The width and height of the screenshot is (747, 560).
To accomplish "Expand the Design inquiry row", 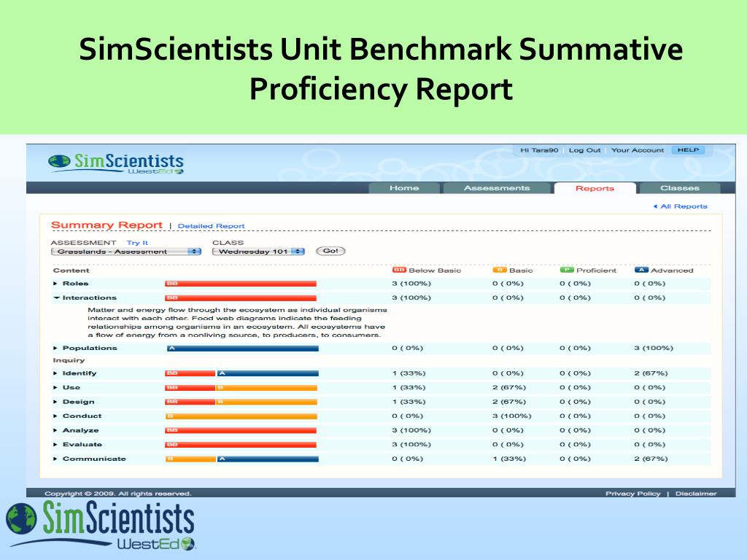I will (55, 402).
